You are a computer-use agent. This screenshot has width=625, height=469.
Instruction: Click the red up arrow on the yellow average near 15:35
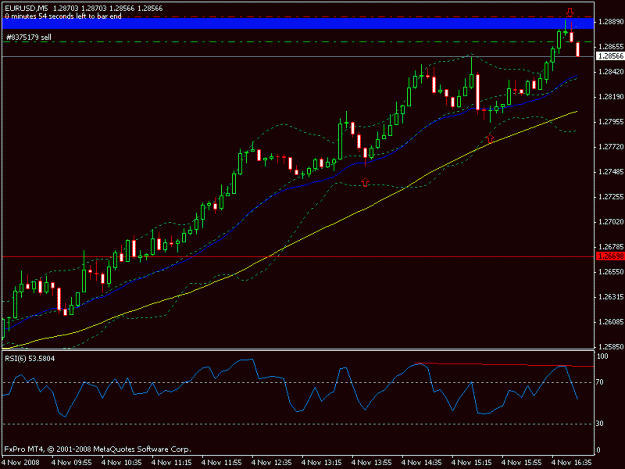tap(490, 139)
